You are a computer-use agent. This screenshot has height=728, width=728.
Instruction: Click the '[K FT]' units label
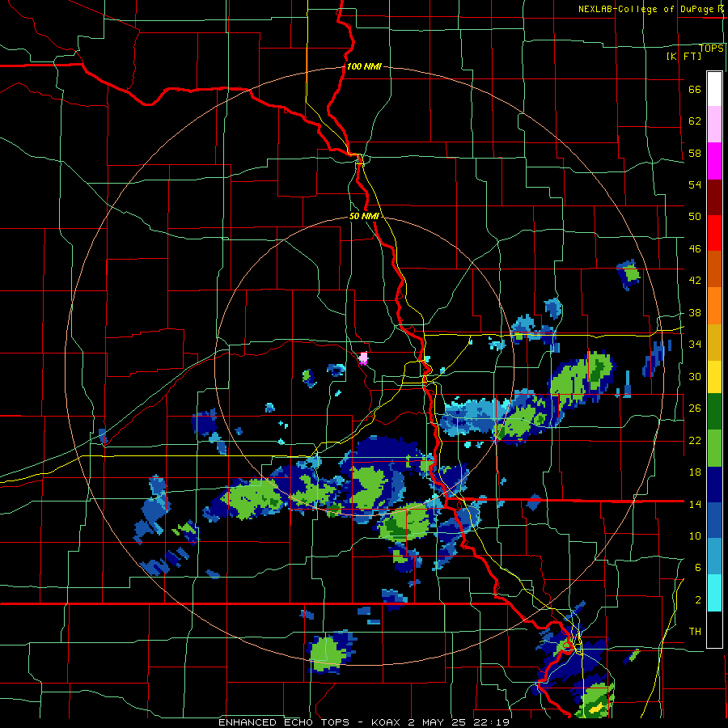pyautogui.click(x=684, y=56)
